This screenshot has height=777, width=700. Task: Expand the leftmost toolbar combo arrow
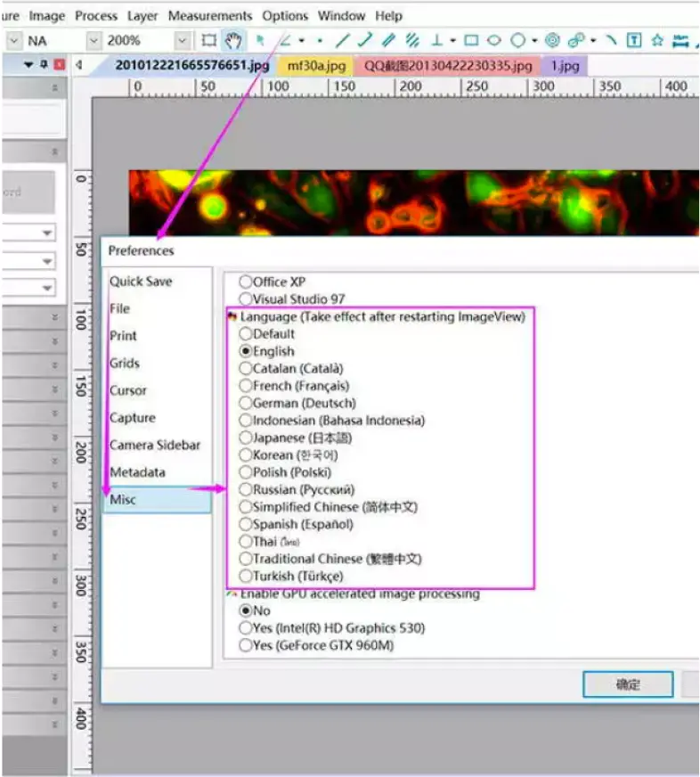tap(14, 41)
